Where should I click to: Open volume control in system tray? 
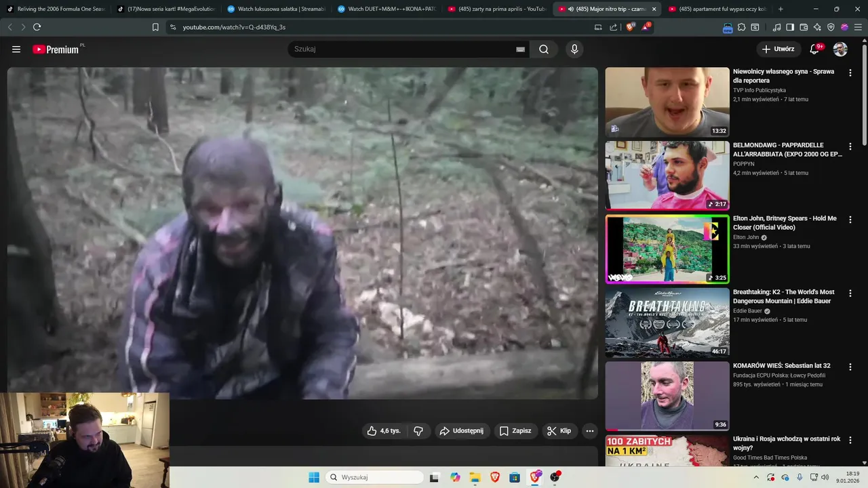pyautogui.click(x=825, y=477)
